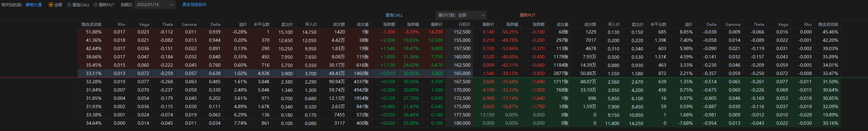
Task: Click put change percent -56.25%
Action: coord(510,32)
